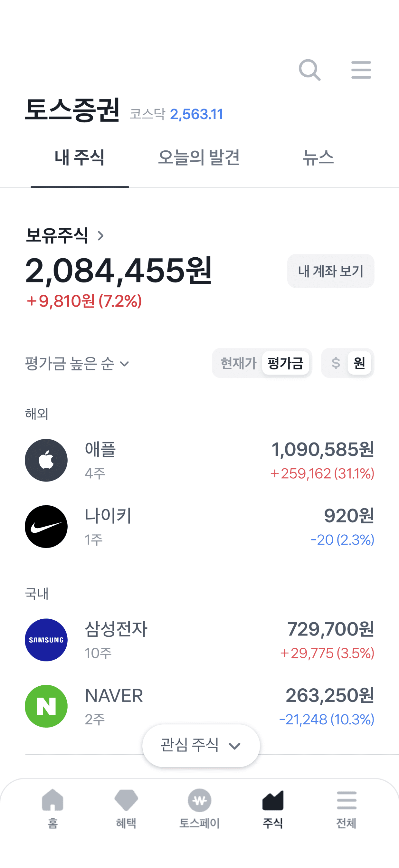Expand the 관심 주식 pill

(x=201, y=745)
